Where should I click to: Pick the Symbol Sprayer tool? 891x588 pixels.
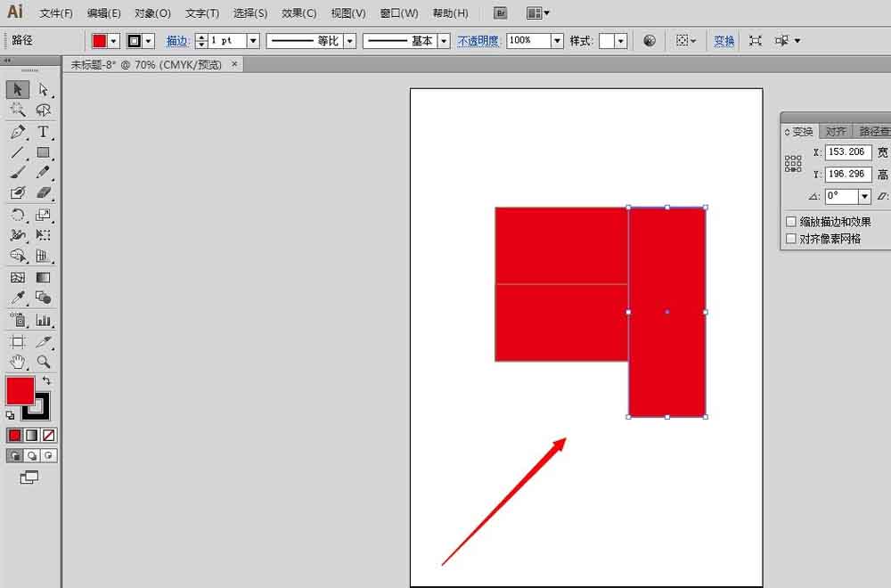click(18, 320)
